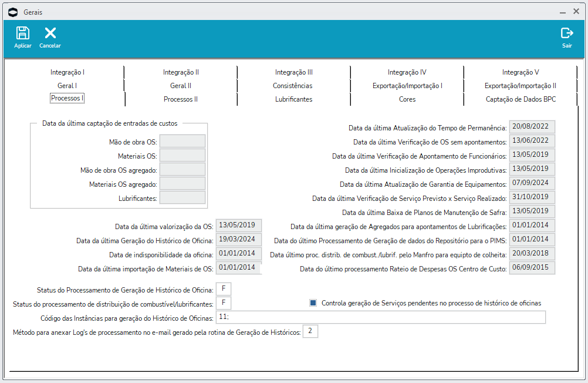Go to Integração V tab
Screen dimensions: 588x383
click(x=521, y=72)
